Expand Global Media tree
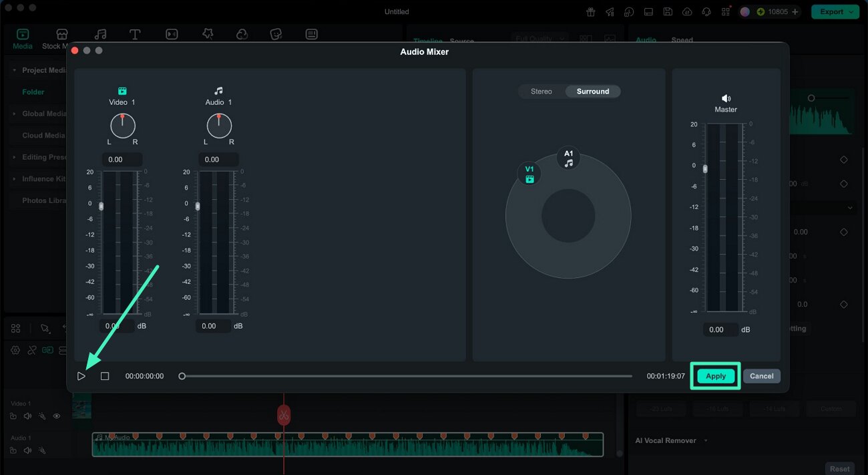 tap(15, 114)
